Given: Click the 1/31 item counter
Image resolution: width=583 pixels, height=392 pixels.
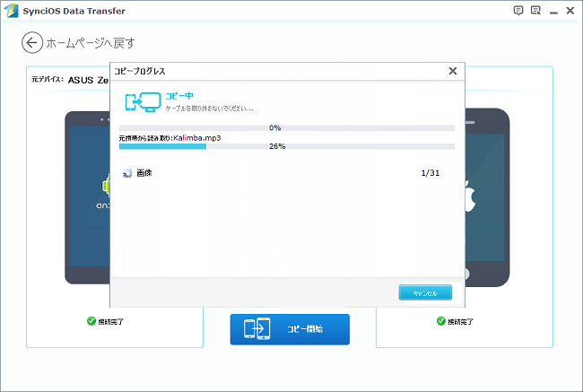Looking at the screenshot, I should coord(431,172).
